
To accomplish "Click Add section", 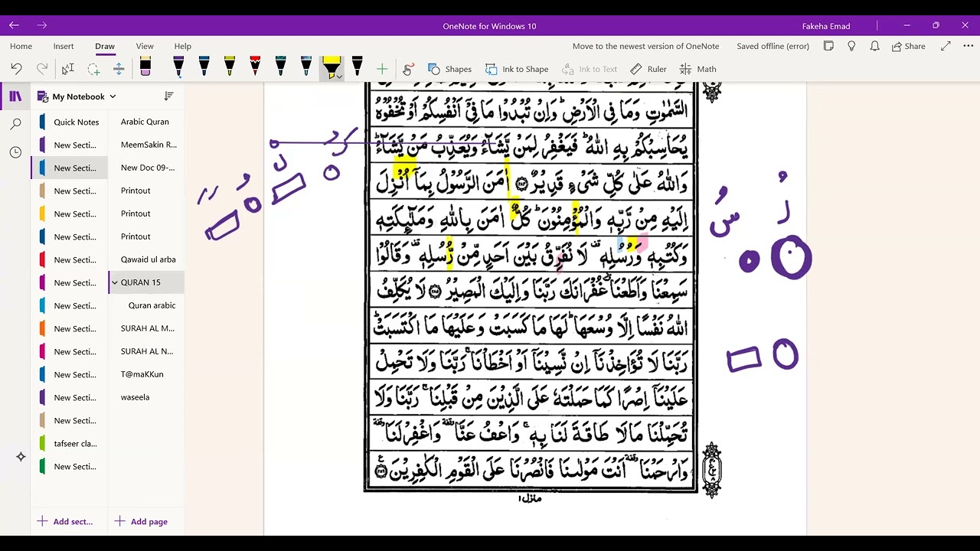I will coord(65,521).
